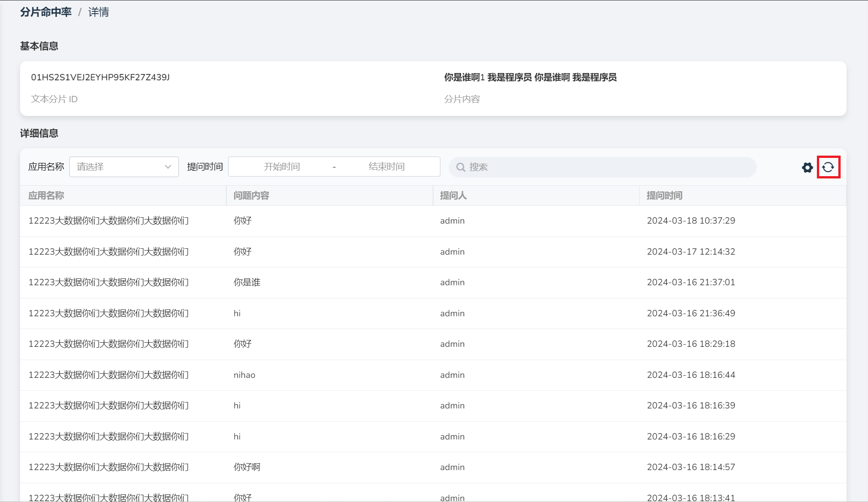Click the refresh icon in table toolbar
The image size is (868, 502).
pyautogui.click(x=828, y=167)
